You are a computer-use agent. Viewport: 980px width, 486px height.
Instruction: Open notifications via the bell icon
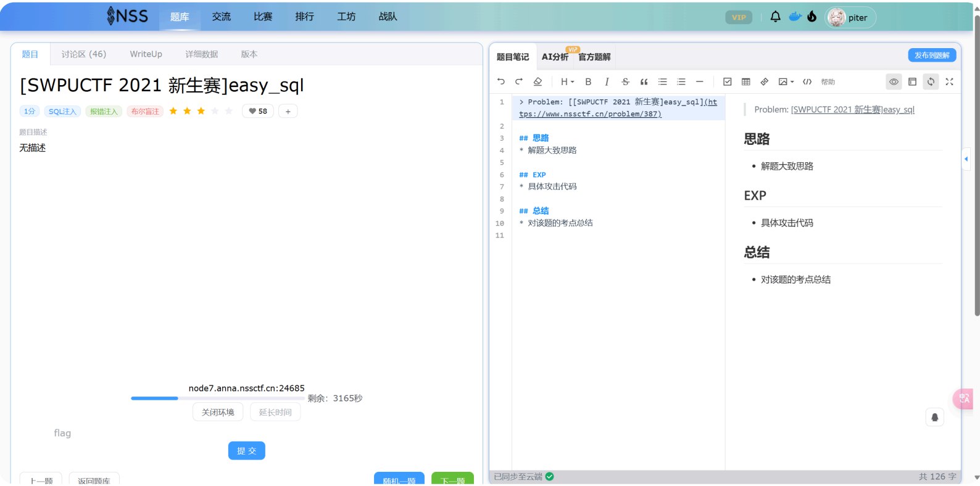(x=775, y=17)
